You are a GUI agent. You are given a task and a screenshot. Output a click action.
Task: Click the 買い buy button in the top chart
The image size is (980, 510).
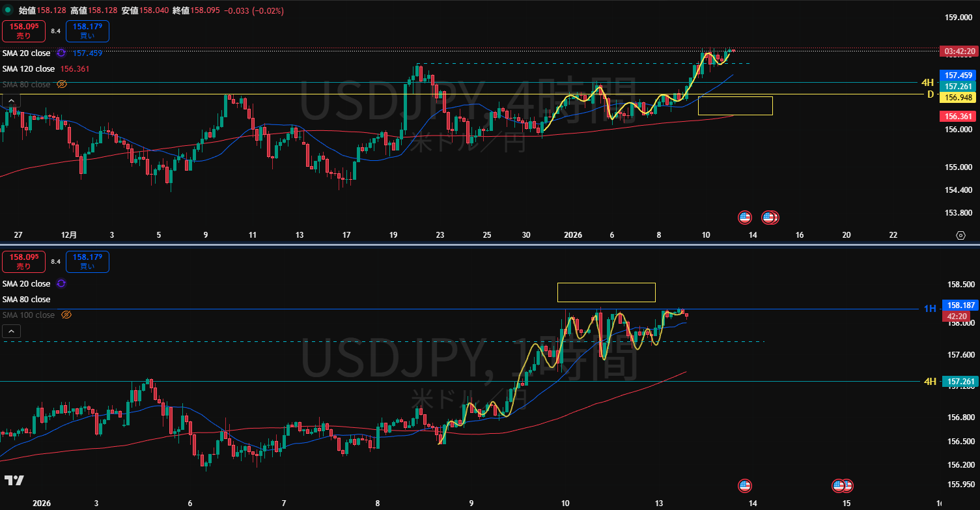click(x=87, y=31)
